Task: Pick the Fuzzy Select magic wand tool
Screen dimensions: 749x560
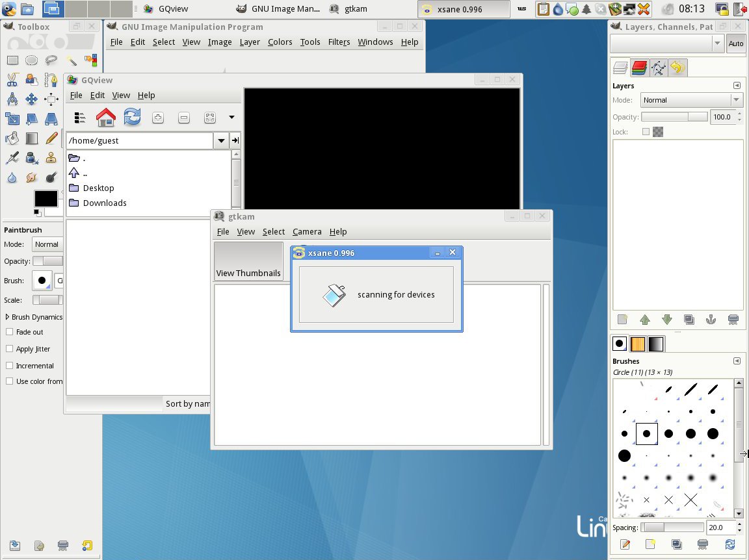Action: [x=72, y=60]
